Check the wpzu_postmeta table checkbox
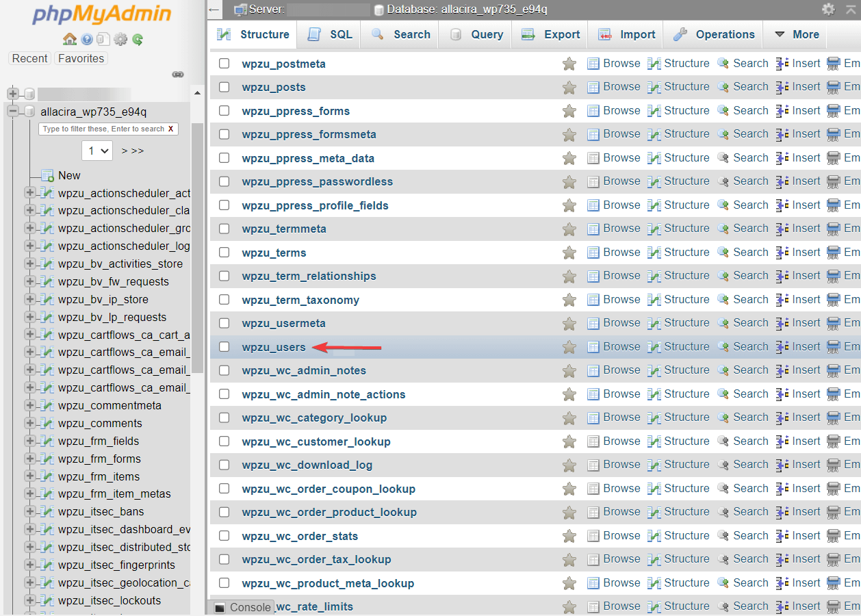 pyautogui.click(x=224, y=64)
